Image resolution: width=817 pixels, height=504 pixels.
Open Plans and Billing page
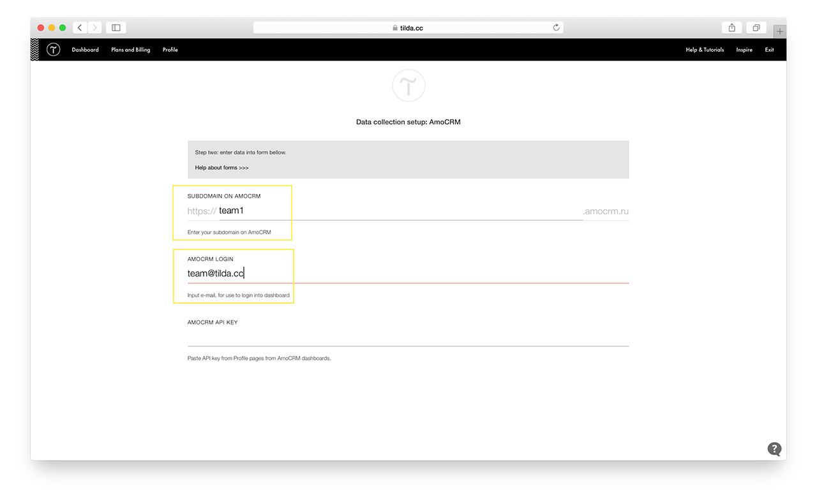pyautogui.click(x=131, y=50)
